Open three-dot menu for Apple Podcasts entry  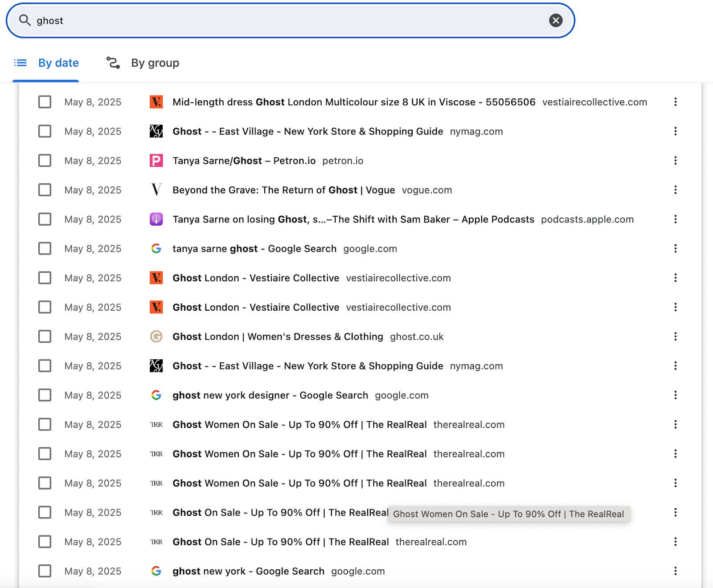click(675, 219)
